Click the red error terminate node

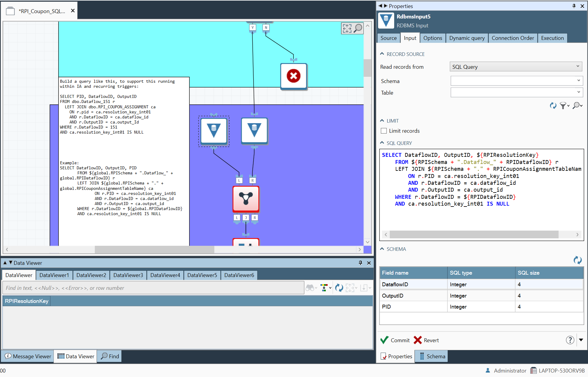pyautogui.click(x=293, y=76)
